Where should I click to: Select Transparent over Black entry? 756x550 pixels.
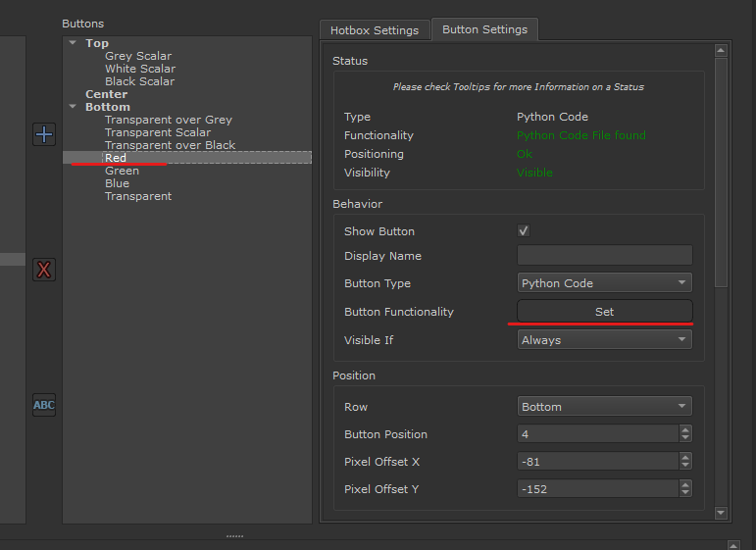pos(170,145)
